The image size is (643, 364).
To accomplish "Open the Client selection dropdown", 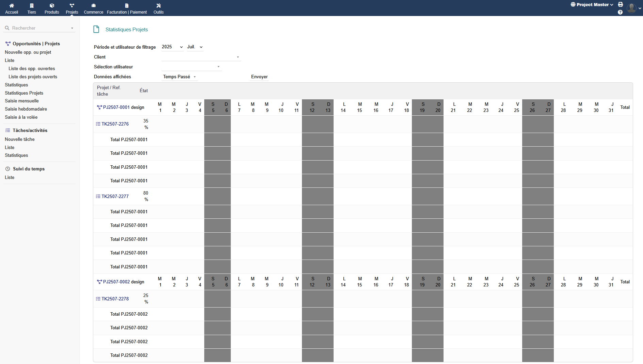I will pos(201,57).
